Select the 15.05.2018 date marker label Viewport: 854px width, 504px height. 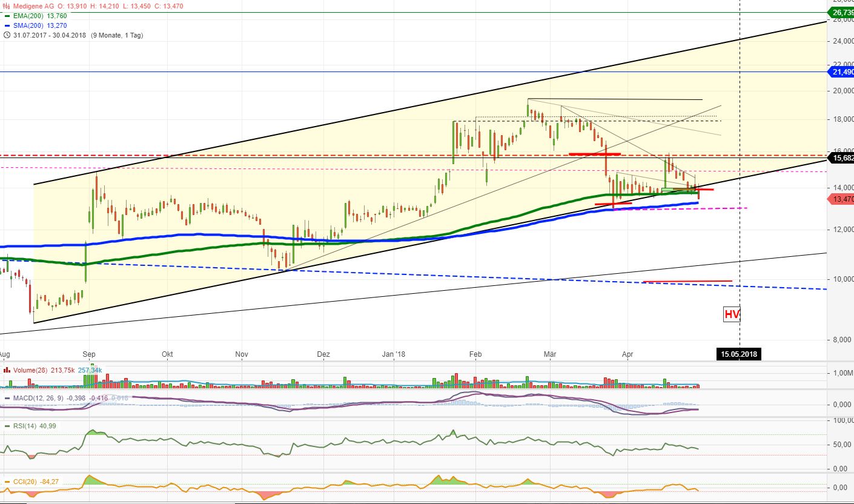coord(739,354)
